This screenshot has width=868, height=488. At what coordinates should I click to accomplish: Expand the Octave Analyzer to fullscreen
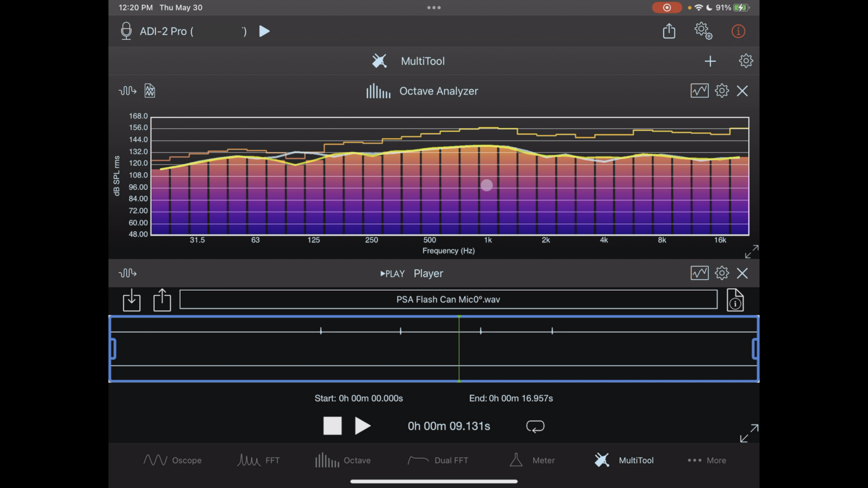coord(751,252)
